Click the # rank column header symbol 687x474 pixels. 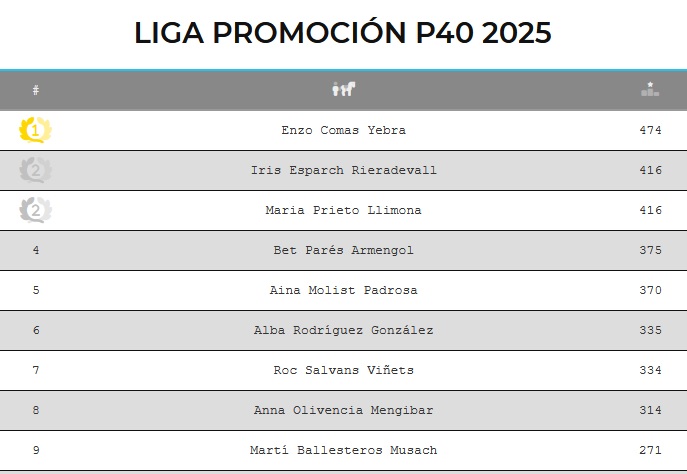click(x=36, y=90)
